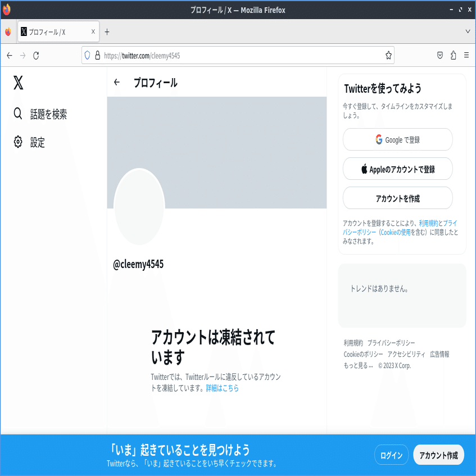Viewport: 476px width, 476px height.
Task: Close the プロフィール / X tab
Action: (x=93, y=31)
